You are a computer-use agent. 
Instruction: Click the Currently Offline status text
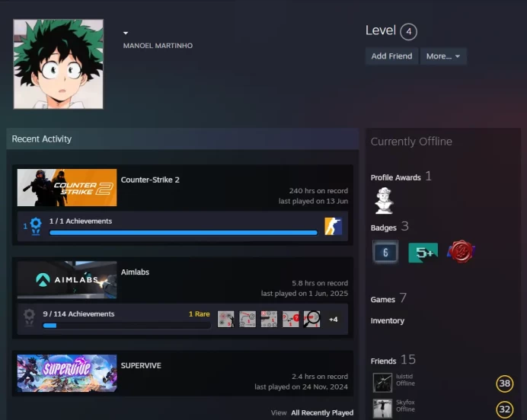[411, 142]
